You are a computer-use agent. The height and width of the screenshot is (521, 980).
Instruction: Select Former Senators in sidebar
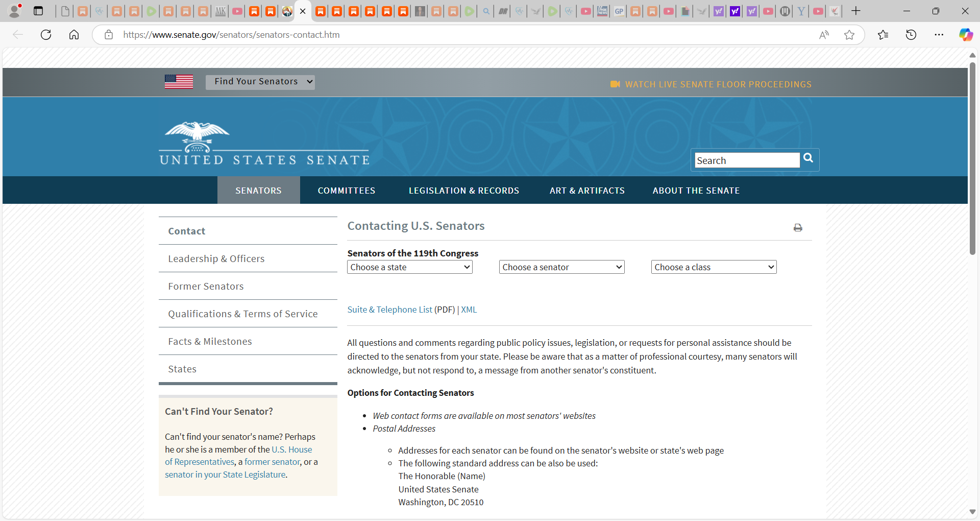(248, 286)
